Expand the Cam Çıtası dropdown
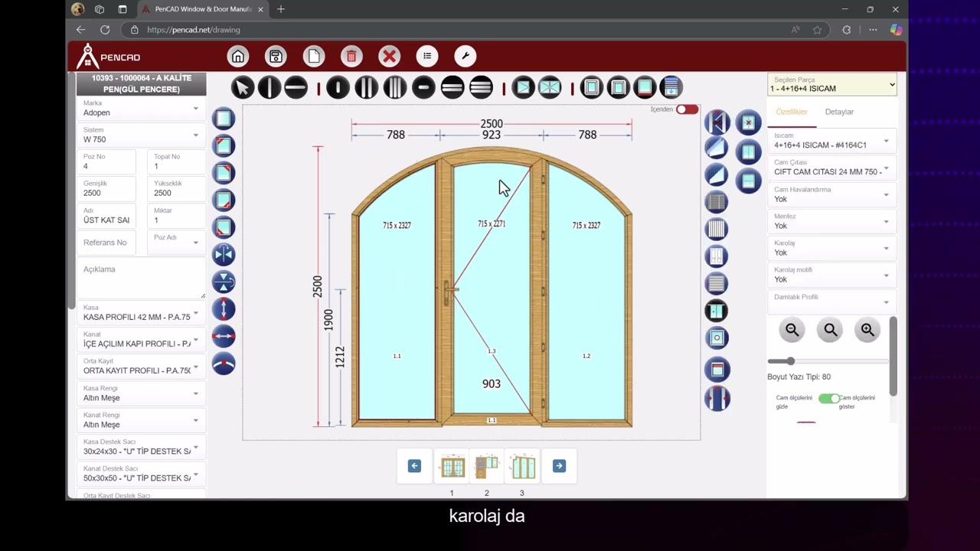 831,168
